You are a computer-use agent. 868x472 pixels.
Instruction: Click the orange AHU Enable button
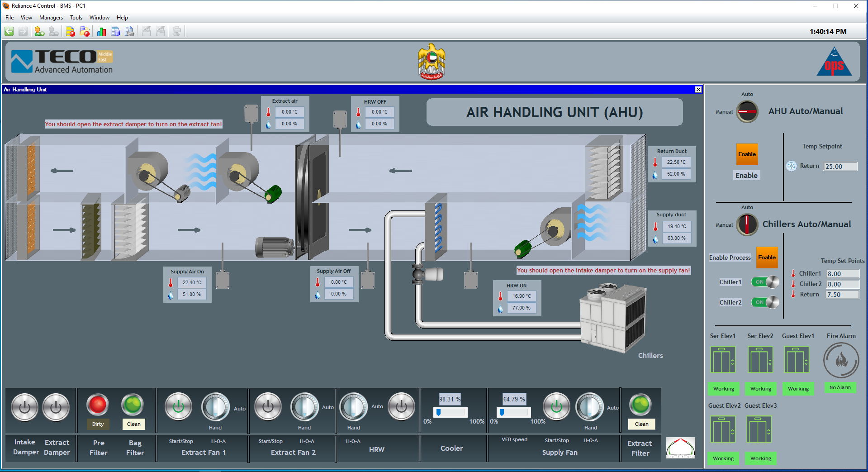point(747,154)
